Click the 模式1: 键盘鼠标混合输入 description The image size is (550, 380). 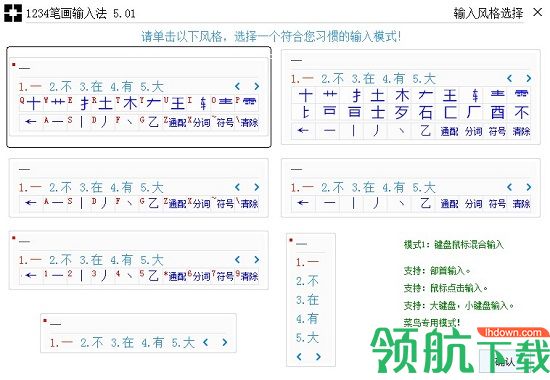454,245
